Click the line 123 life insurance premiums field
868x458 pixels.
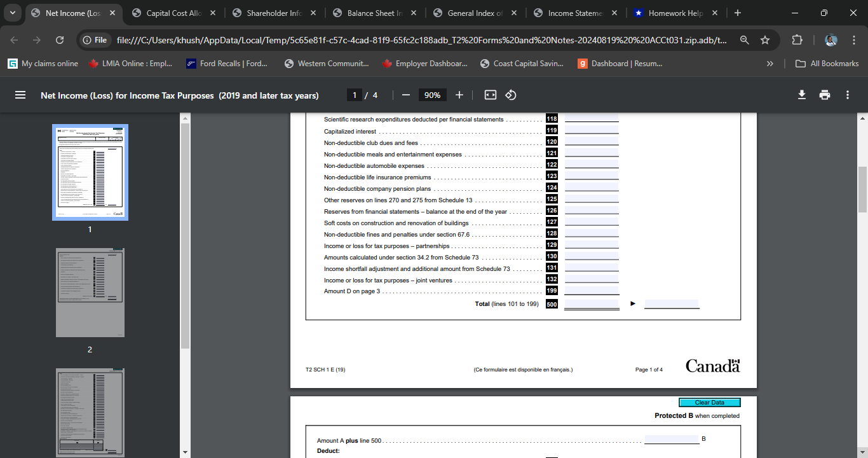[592, 176]
